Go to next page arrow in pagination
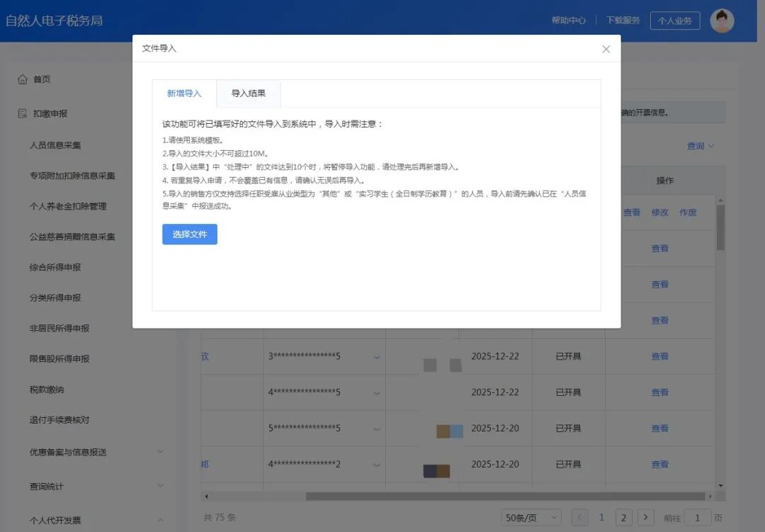The width and height of the screenshot is (765, 532). [x=645, y=518]
